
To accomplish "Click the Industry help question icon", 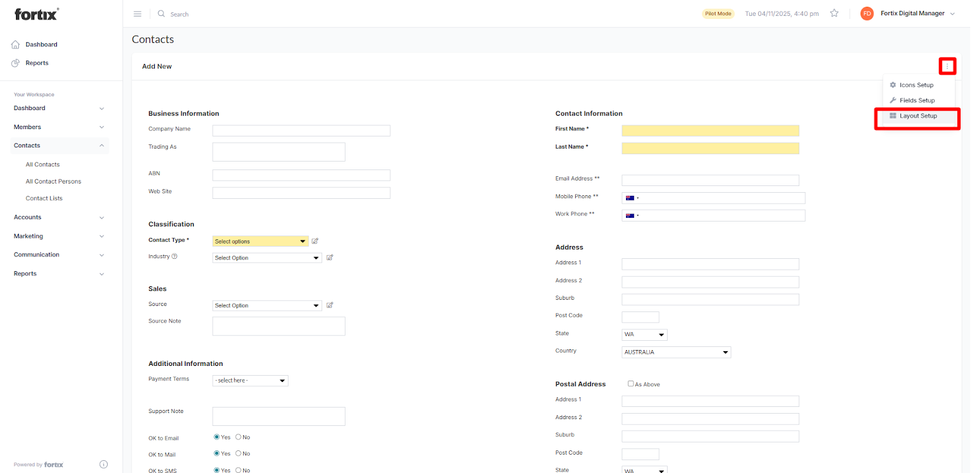I will coord(175,256).
